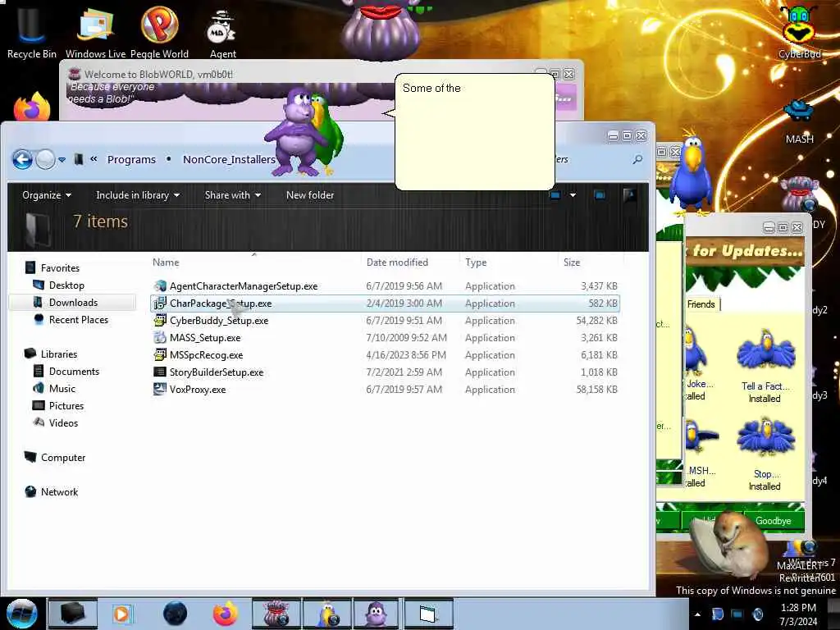Click the Goodbye button in parrot window
This screenshot has height=630, width=840.
pyautogui.click(x=773, y=521)
